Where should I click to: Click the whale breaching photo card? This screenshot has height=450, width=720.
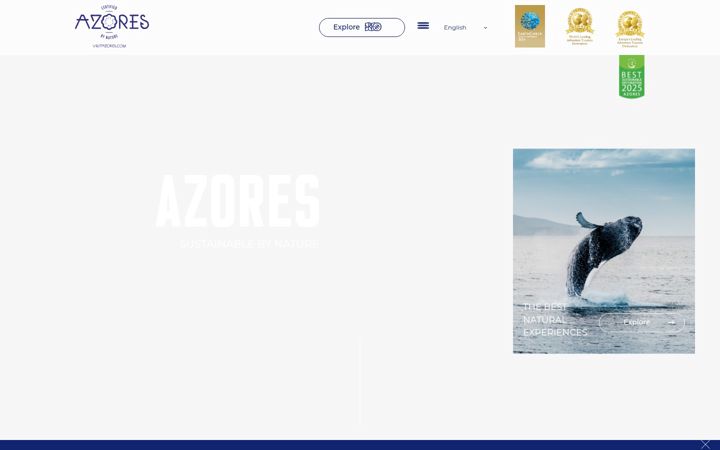603,251
